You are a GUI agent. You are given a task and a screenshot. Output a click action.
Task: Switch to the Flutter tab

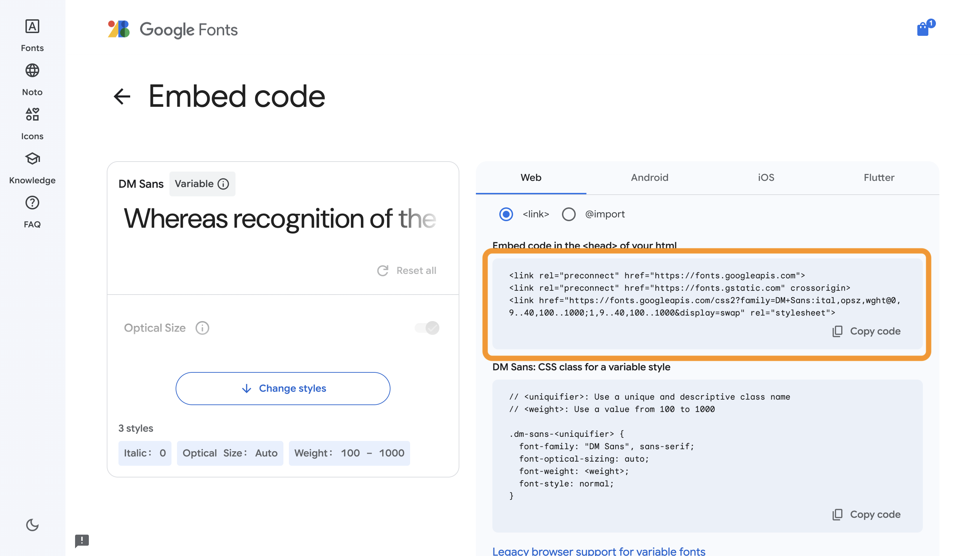point(878,177)
